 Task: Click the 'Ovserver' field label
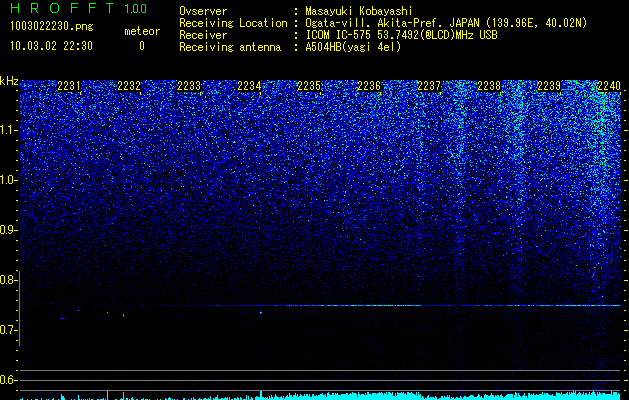(203, 11)
